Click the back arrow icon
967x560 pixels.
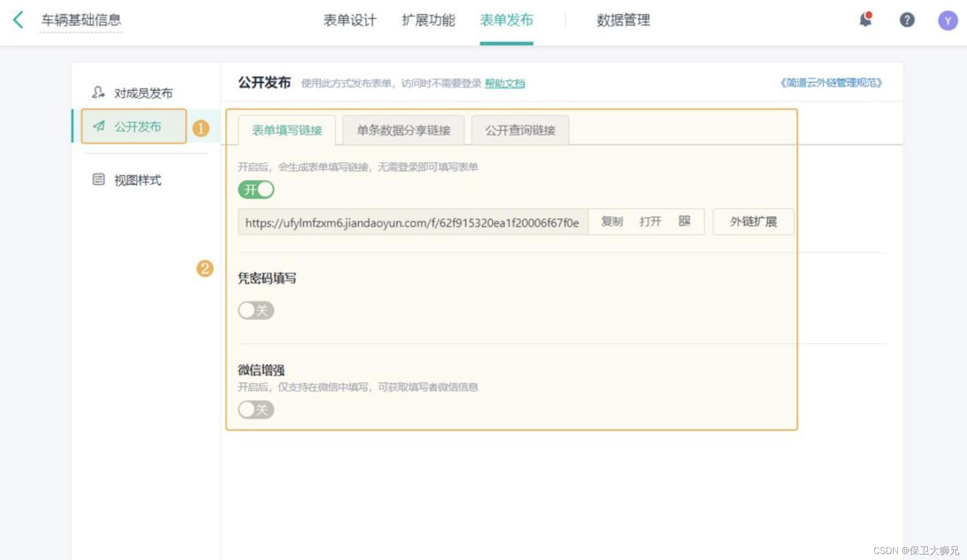point(18,20)
